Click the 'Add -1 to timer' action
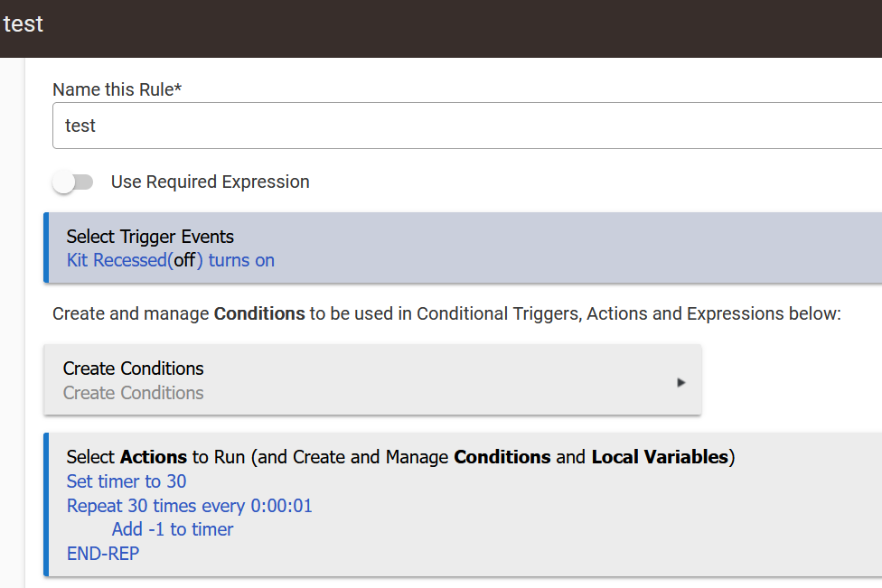Image resolution: width=882 pixels, height=588 pixels. coord(172,529)
